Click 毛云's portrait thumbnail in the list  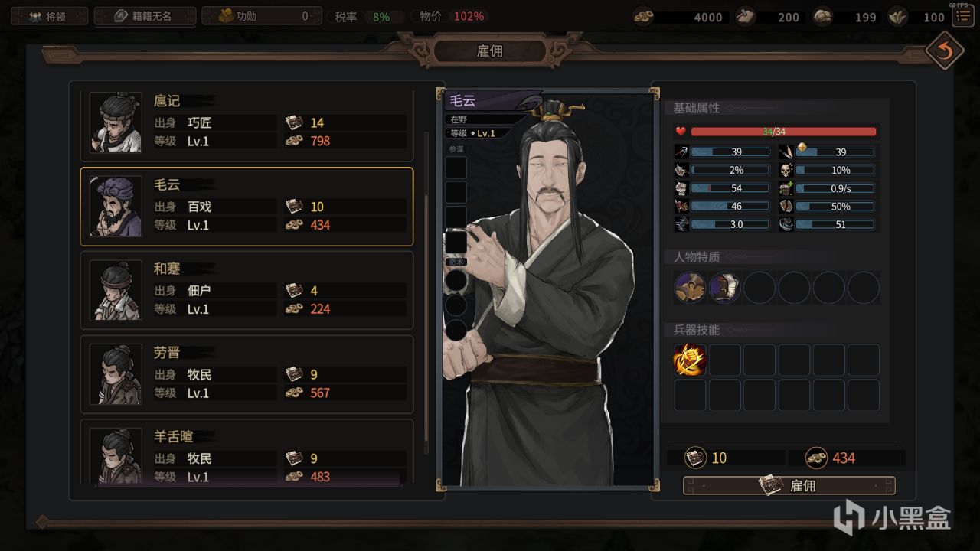pyautogui.click(x=116, y=207)
